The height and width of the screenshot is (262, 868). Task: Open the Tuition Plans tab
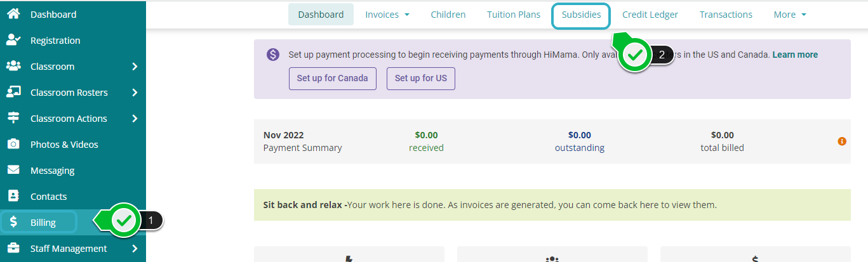514,15
